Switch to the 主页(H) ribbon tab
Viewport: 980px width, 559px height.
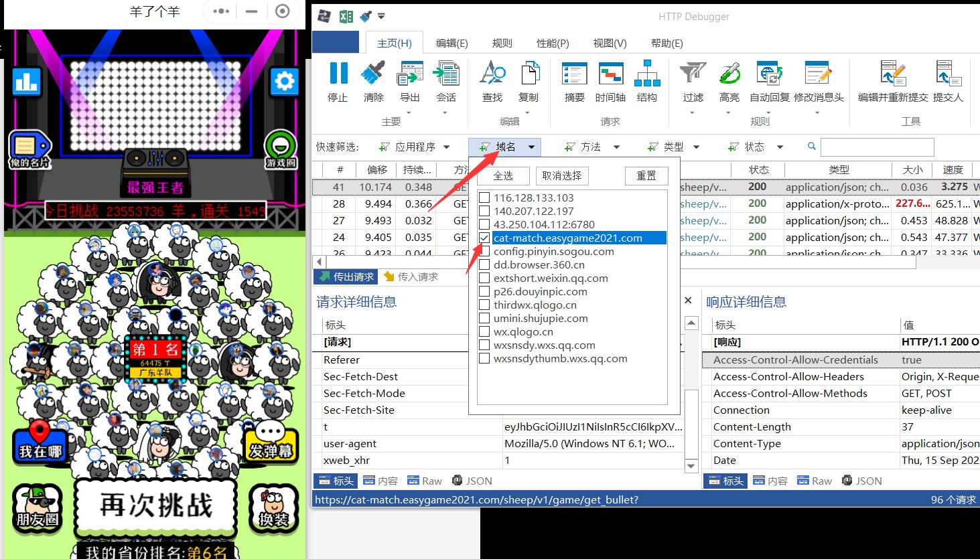tap(394, 43)
